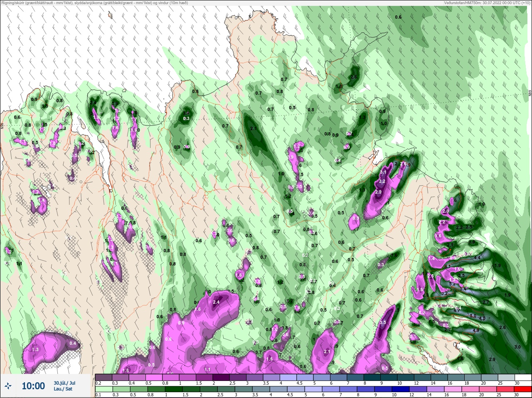Click the bright red legend swatch labeled 30

[x=523, y=389]
